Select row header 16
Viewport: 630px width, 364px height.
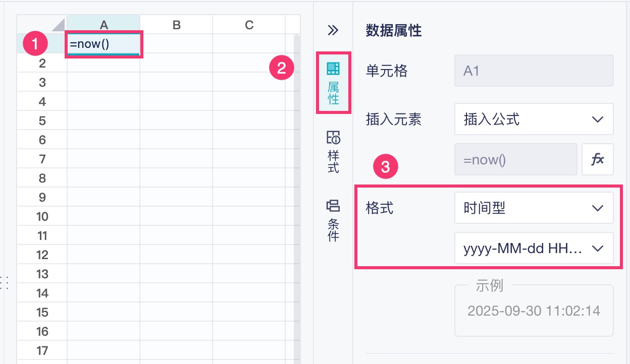pos(42,331)
